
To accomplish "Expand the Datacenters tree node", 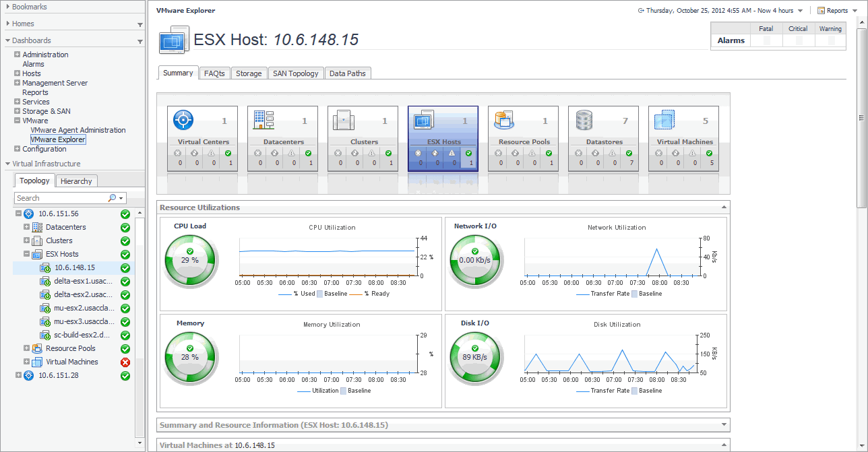I will click(x=27, y=227).
